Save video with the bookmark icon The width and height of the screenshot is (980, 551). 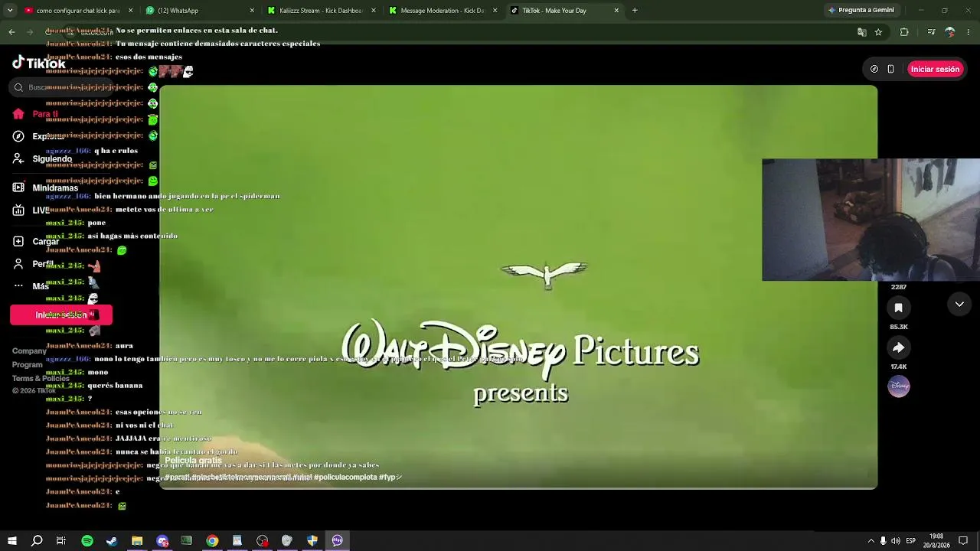[x=899, y=308]
